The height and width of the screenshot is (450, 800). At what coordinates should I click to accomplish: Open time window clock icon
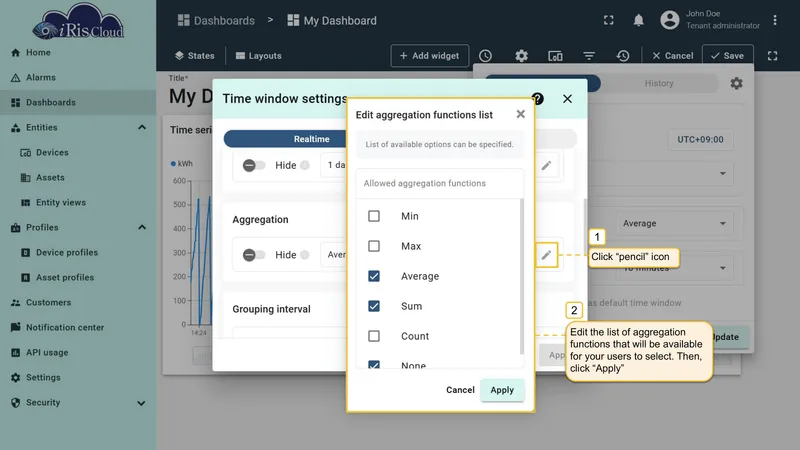coord(485,56)
